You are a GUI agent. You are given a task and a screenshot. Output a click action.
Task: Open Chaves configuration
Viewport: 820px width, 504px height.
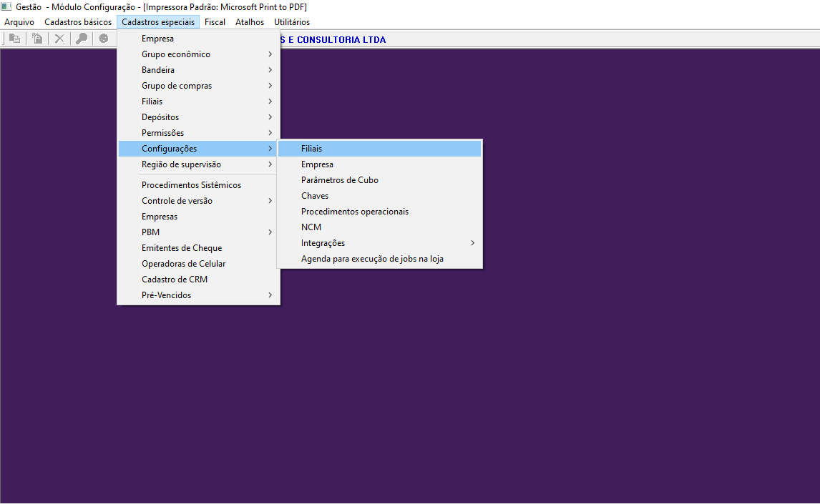point(380,195)
